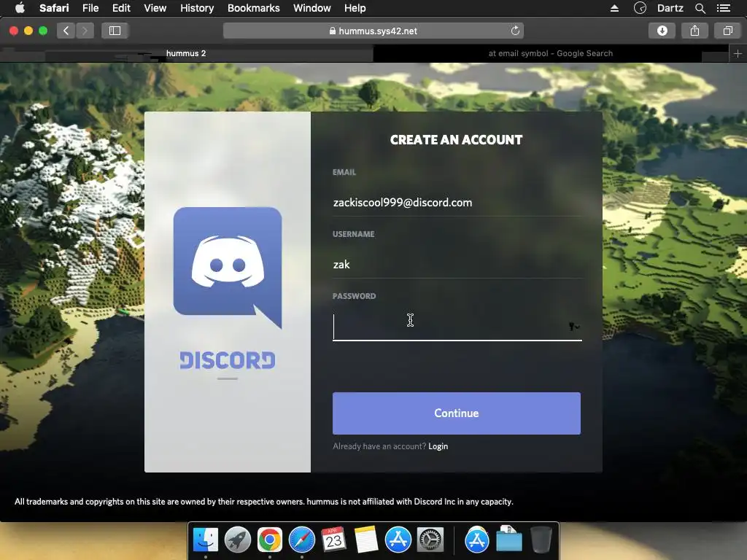Click the clock status icon in menu bar
The image size is (747, 560).
pos(640,8)
